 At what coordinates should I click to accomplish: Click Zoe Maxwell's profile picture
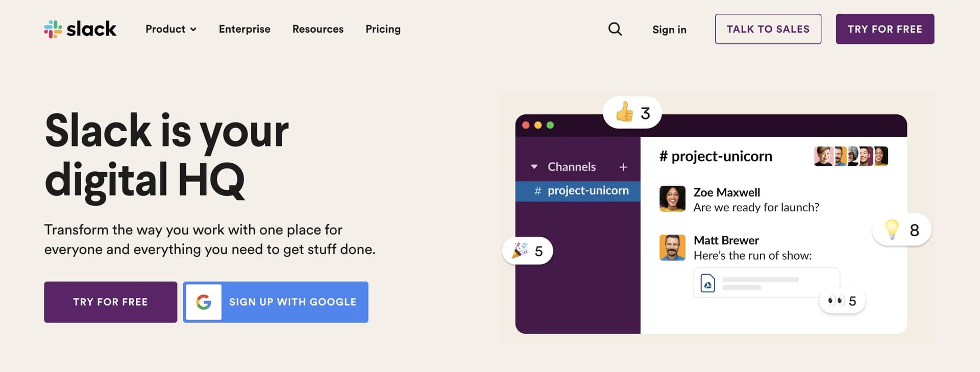click(x=672, y=199)
